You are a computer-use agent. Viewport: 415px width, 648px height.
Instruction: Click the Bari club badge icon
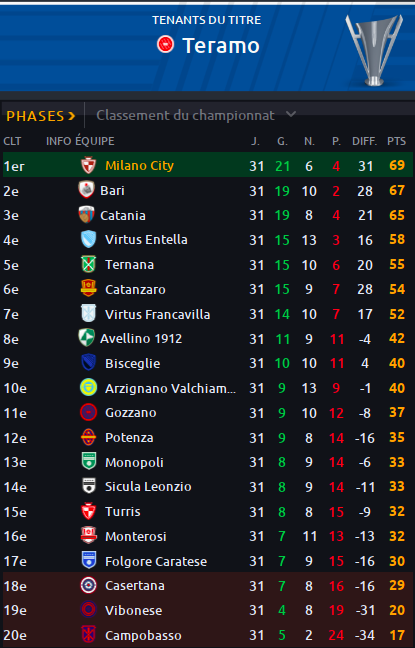click(x=86, y=190)
